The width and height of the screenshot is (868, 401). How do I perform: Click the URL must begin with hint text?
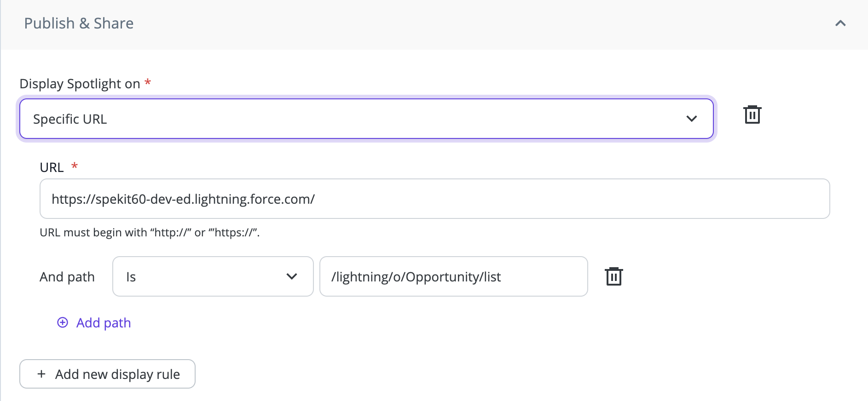pyautogui.click(x=150, y=233)
